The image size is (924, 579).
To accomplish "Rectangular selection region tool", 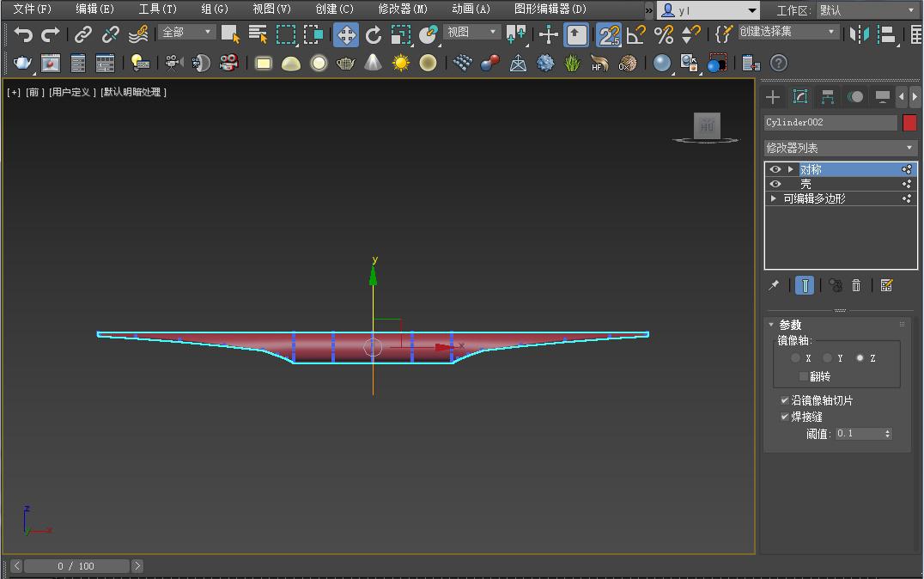I will 286,34.
